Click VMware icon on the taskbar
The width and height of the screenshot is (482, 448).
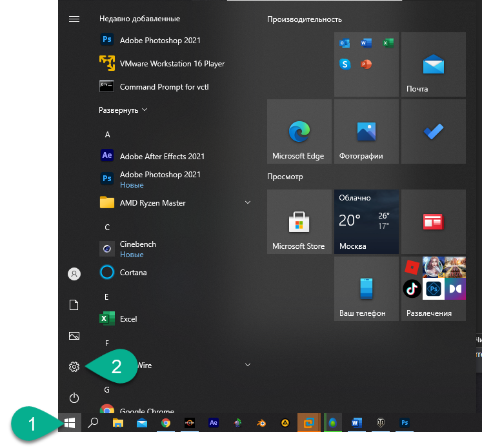[308, 422]
